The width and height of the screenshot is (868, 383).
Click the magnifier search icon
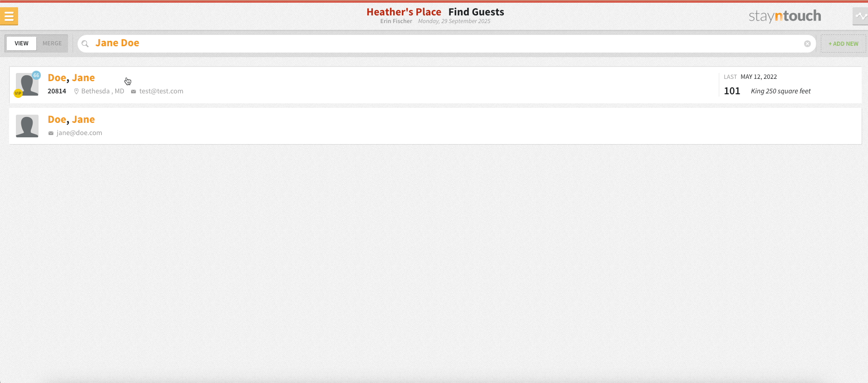(x=85, y=44)
